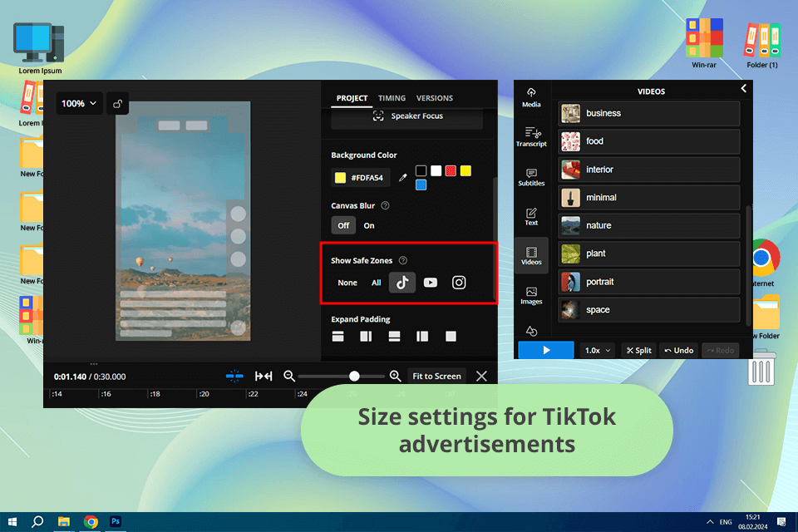Select the Instagram safe zone icon
The height and width of the screenshot is (532, 798).
coord(459,283)
